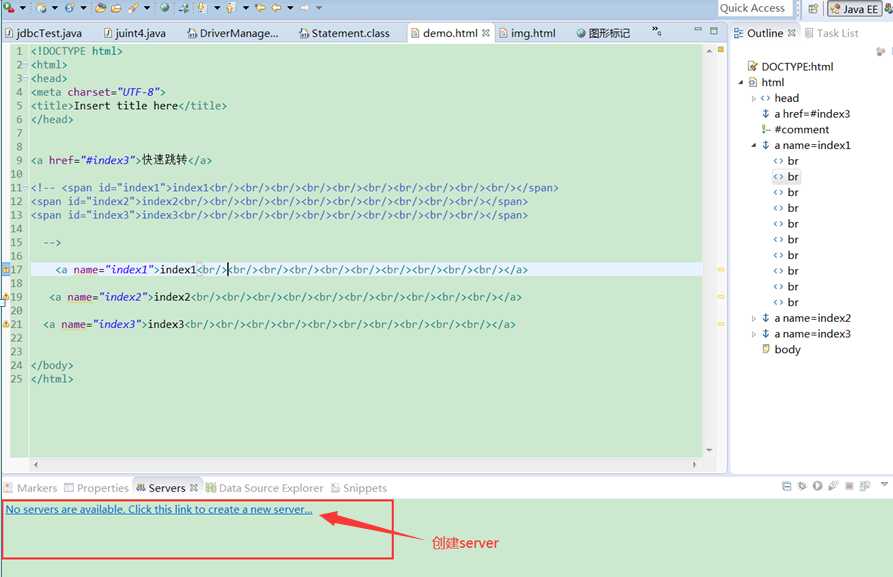This screenshot has width=893, height=577.
Task: Switch to the img.html tab
Action: tap(527, 33)
